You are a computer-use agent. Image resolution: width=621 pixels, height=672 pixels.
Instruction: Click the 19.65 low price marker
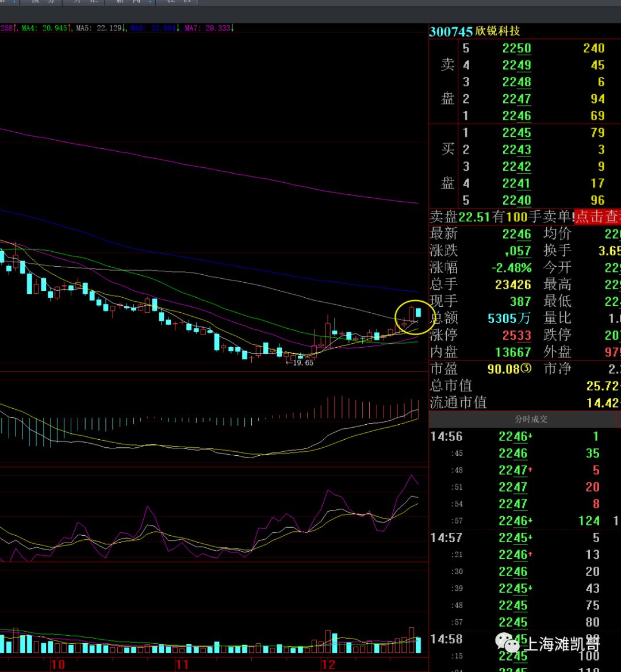pyautogui.click(x=300, y=363)
